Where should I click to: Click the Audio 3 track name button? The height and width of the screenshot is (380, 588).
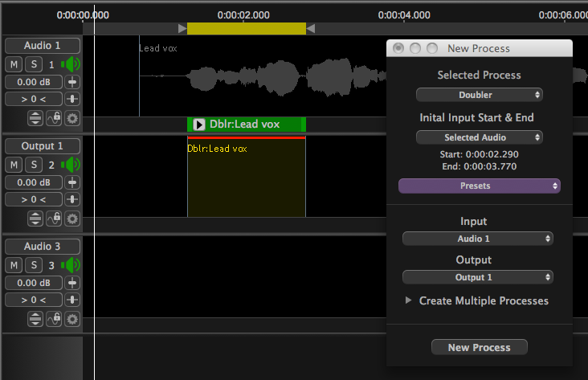point(43,247)
